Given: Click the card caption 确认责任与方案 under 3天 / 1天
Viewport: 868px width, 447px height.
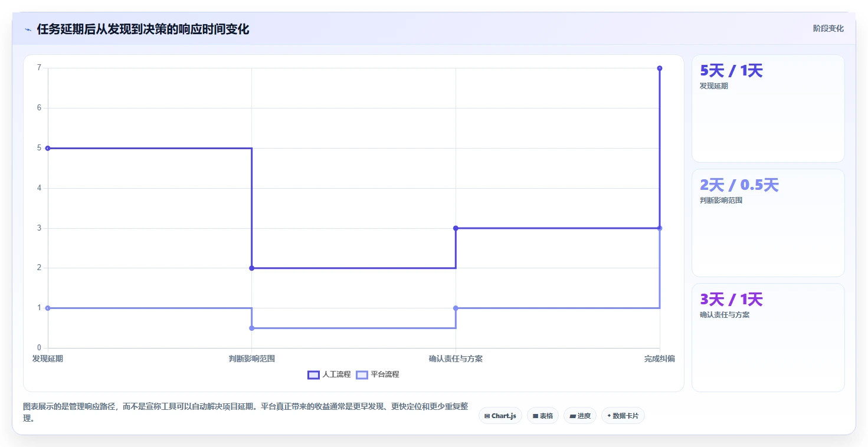Looking at the screenshot, I should [725, 315].
